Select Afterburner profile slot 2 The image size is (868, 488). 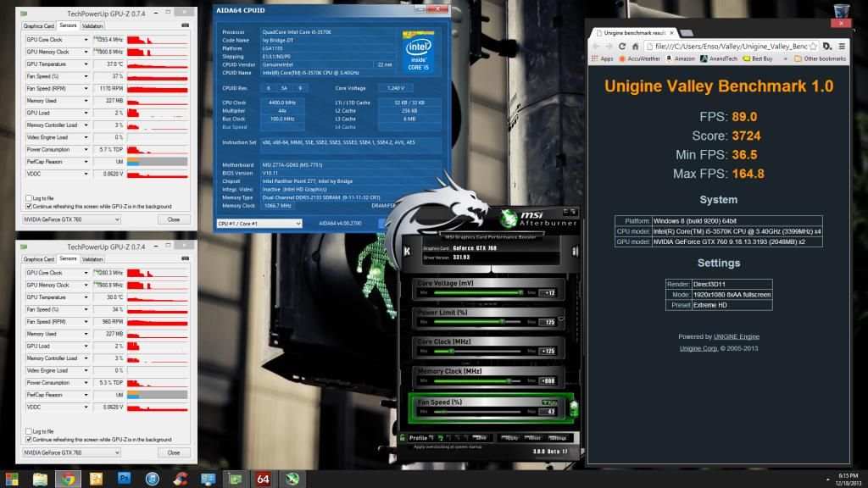click(441, 438)
